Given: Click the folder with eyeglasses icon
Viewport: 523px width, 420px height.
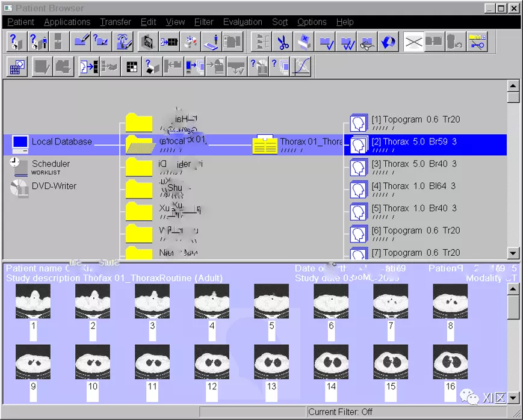Looking at the screenshot, I should [x=367, y=42].
